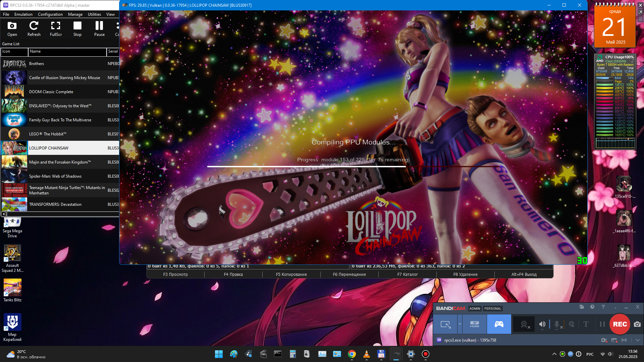
Task: Open the Utilities menu
Action: pos(94,14)
